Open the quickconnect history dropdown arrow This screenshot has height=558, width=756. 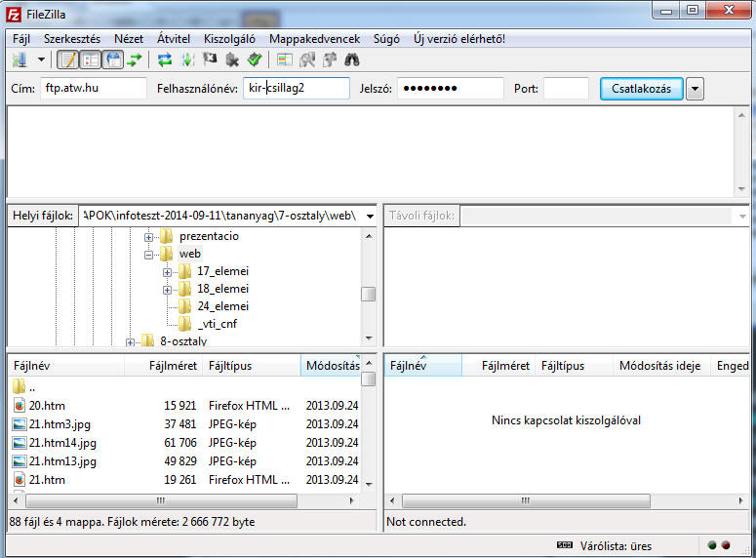(x=695, y=89)
